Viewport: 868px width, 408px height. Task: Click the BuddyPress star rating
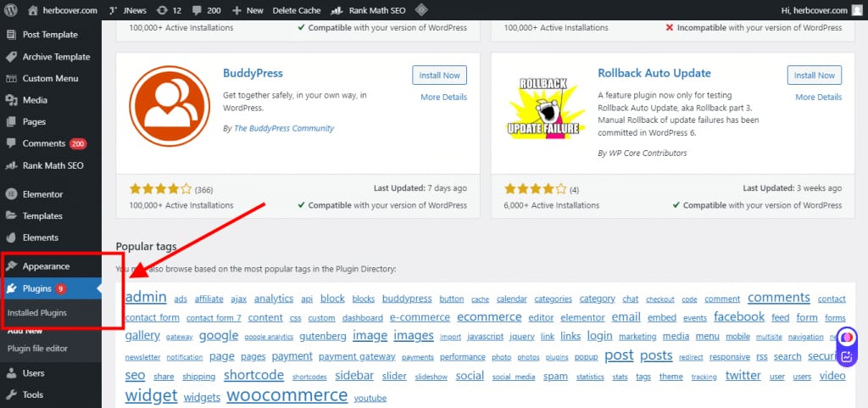coord(160,189)
